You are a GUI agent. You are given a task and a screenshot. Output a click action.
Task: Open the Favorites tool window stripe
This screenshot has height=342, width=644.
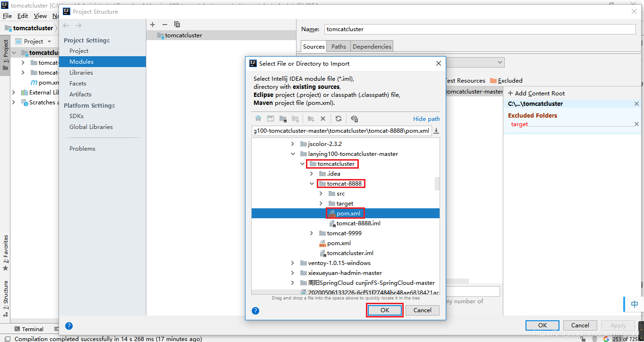pos(6,253)
